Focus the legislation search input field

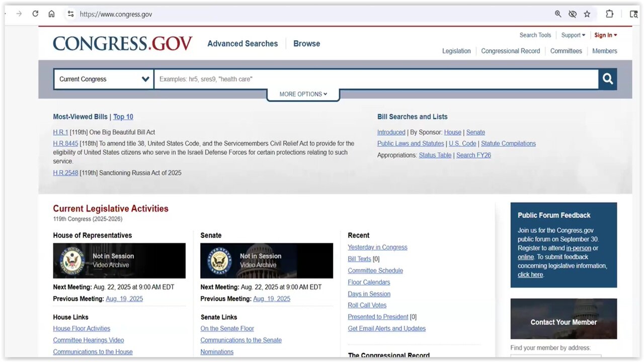[x=376, y=79]
